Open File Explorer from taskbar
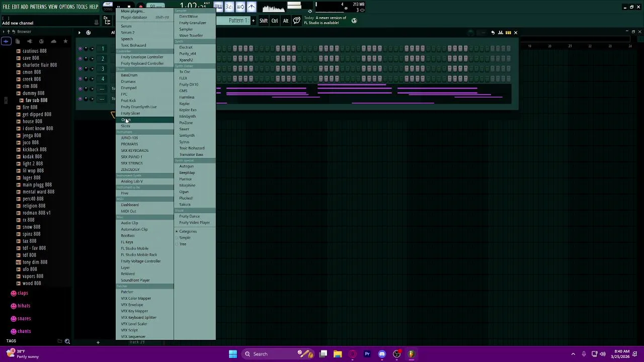 [338, 354]
